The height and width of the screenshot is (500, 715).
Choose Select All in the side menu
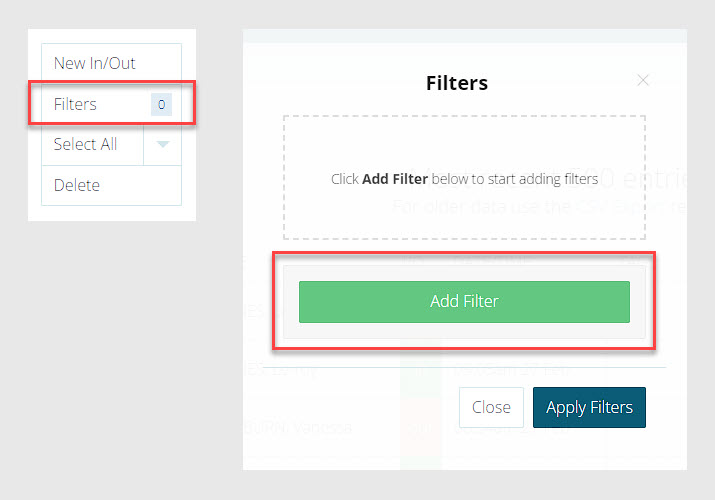[x=86, y=144]
